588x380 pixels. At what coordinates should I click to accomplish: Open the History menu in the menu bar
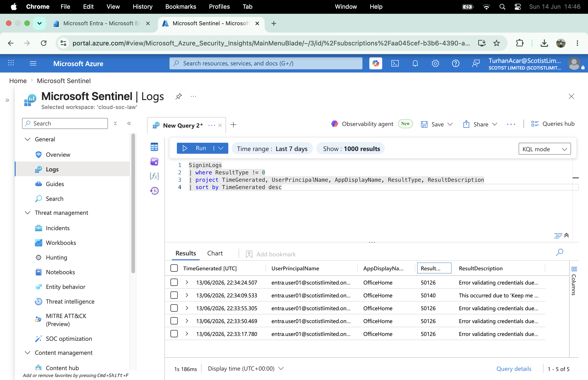coord(142,7)
